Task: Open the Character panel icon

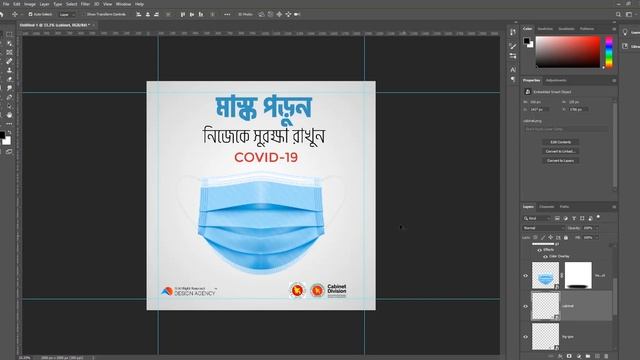Action: 513,69
